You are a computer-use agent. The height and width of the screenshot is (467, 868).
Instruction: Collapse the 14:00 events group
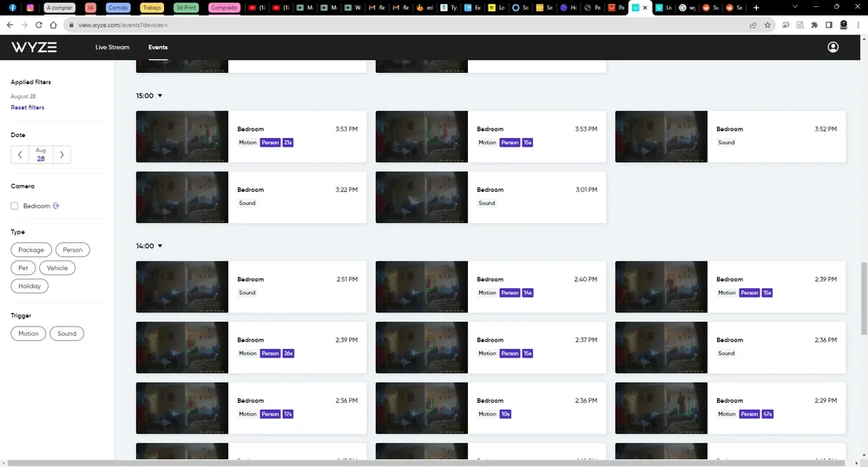[160, 246]
